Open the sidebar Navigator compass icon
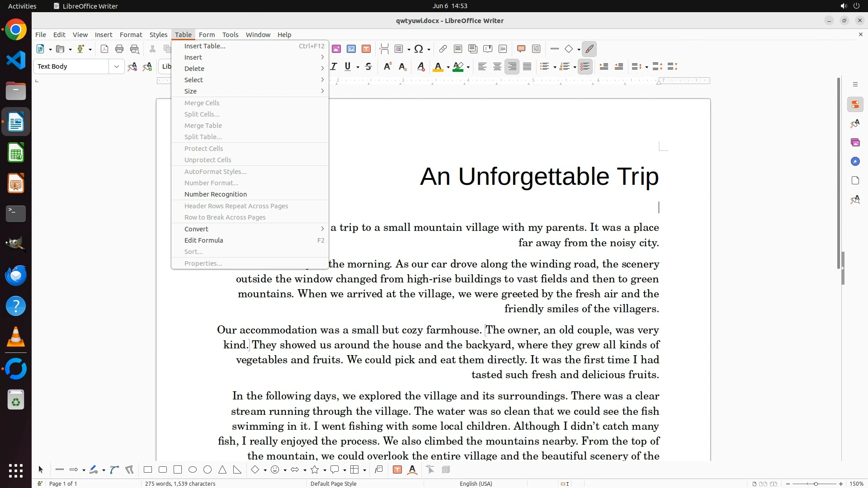868x488 pixels. tap(855, 162)
